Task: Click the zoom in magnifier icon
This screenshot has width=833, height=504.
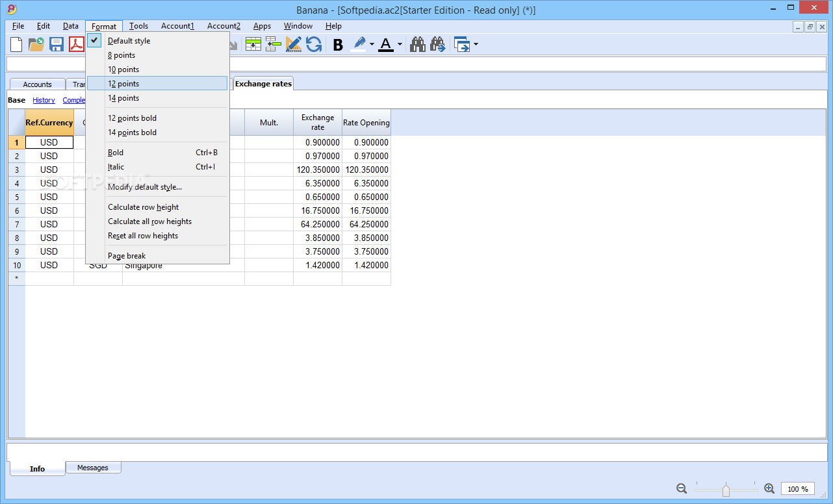Action: click(769, 488)
